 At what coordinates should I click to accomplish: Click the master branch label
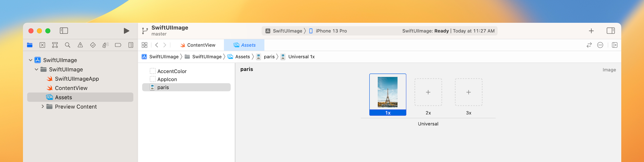coord(159,34)
